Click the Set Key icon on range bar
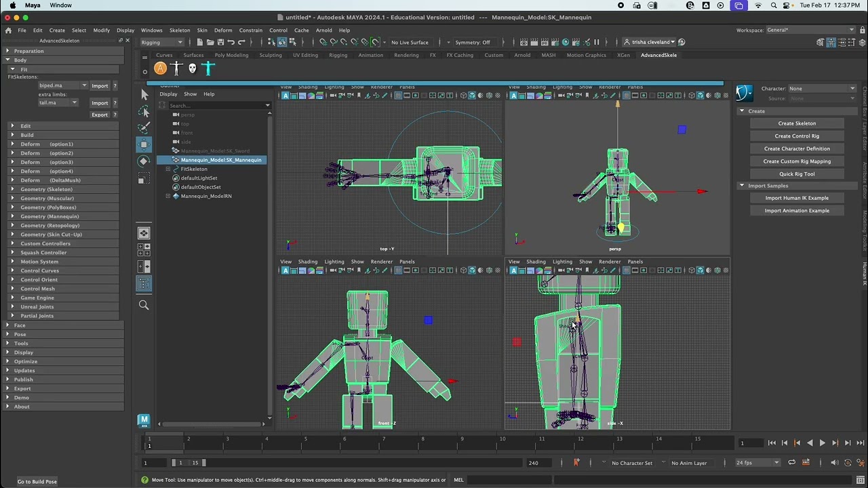Viewport: 868px width, 488px height. point(576,463)
